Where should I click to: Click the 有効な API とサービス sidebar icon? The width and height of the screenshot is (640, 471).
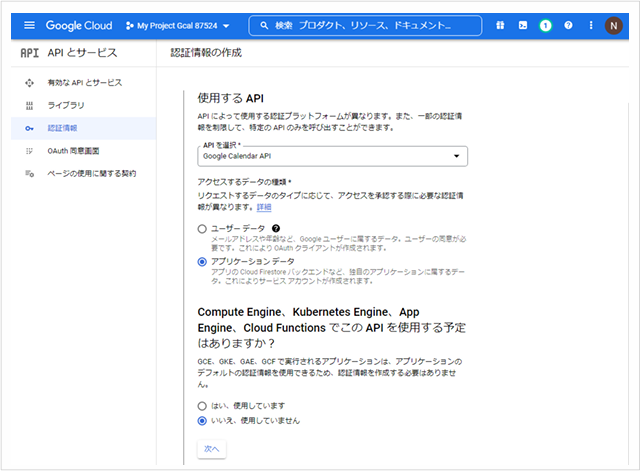click(29, 83)
